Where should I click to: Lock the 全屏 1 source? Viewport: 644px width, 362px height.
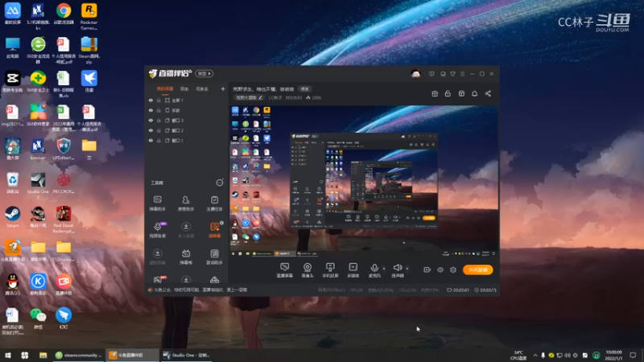[159, 100]
